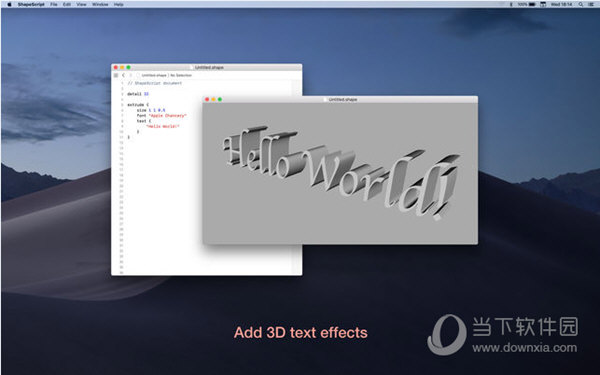Open Spotlight search magnifier icon
This screenshot has width=600, height=375.
pos(581,4)
